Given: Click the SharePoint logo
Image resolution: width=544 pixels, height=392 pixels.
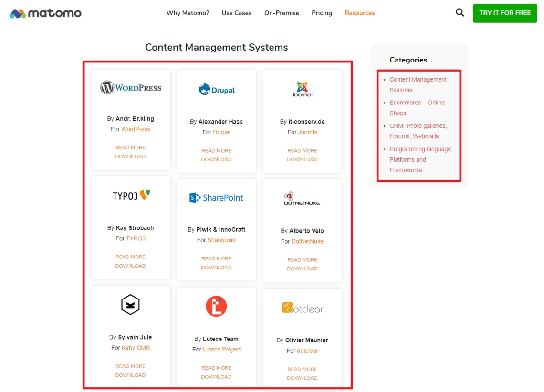Looking at the screenshot, I should 216,197.
